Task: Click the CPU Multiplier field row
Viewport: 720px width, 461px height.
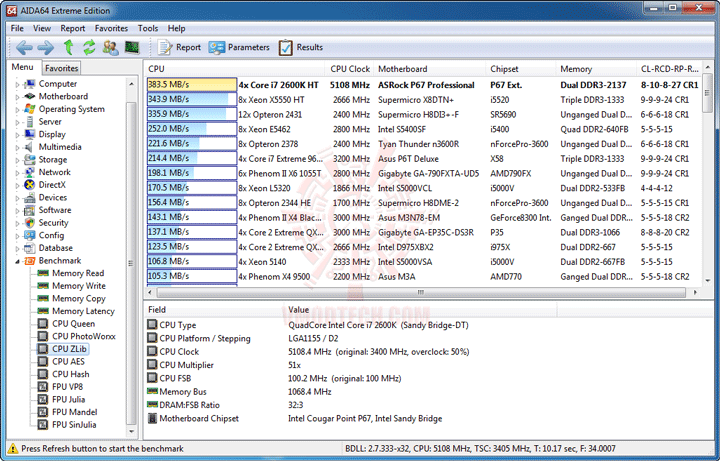Action: coord(427,365)
